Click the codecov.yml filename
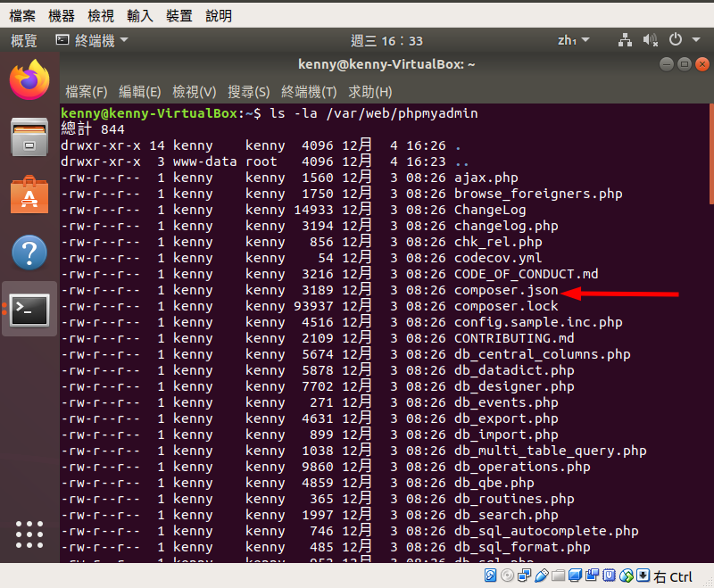 498,258
